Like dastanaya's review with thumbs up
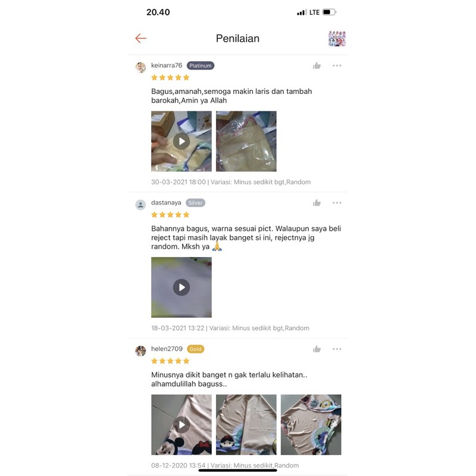Viewport: 476px width, 476px height. (x=317, y=203)
